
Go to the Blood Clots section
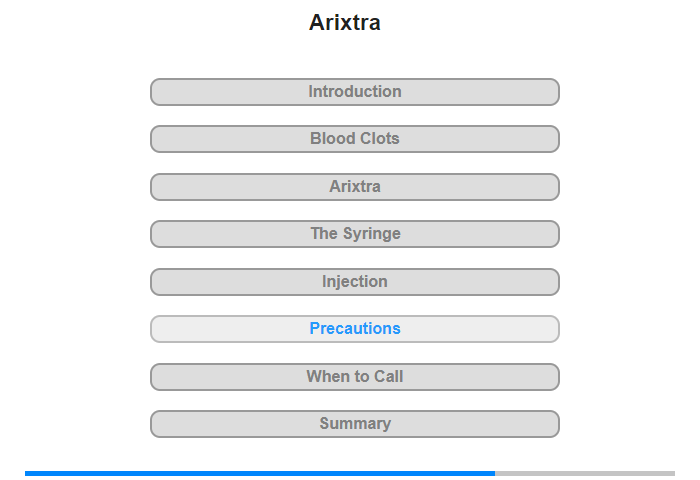354,139
